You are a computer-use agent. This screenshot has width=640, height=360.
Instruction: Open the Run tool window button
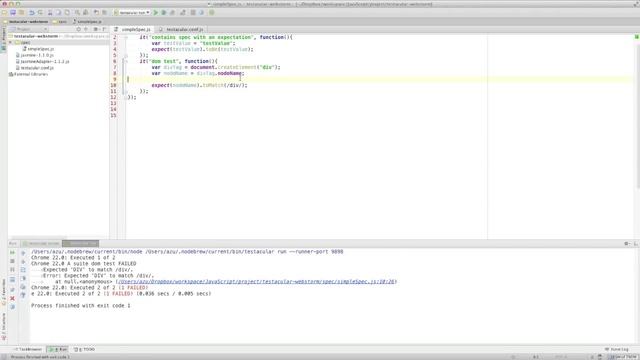tap(58, 349)
